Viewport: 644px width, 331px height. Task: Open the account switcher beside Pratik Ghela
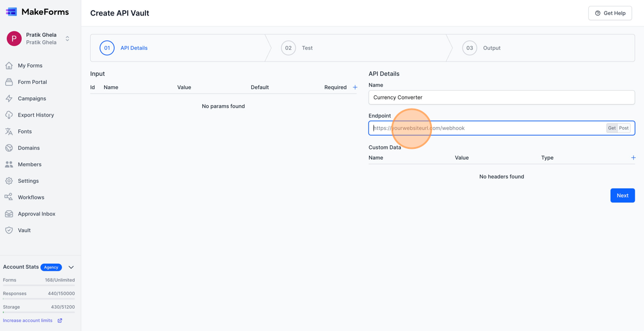(x=68, y=38)
